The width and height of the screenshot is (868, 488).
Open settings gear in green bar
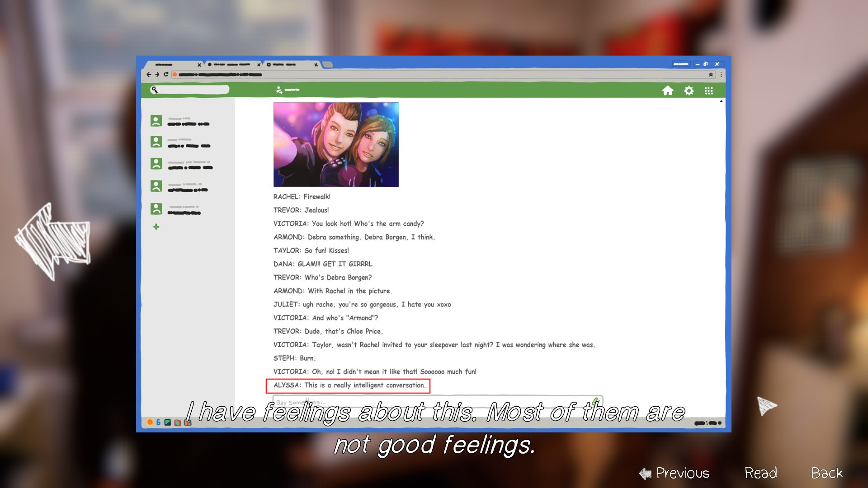pyautogui.click(x=689, y=91)
